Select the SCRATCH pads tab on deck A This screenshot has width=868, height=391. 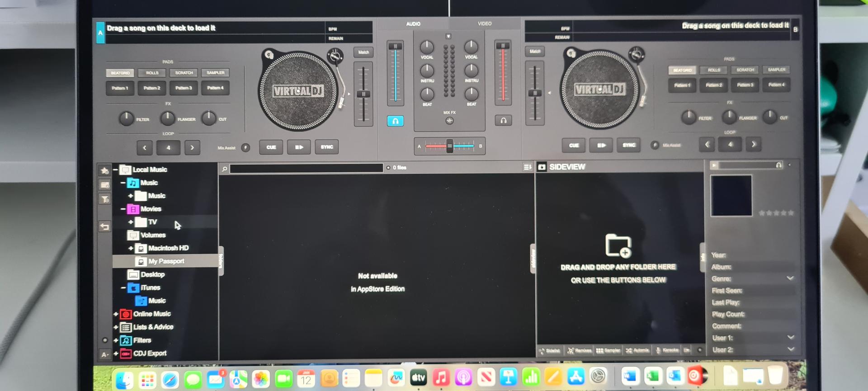[184, 73]
